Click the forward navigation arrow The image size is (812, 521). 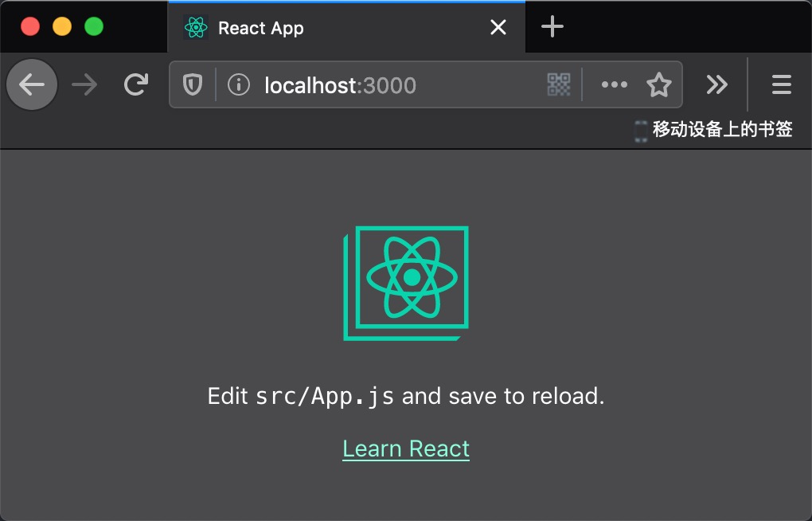point(84,84)
